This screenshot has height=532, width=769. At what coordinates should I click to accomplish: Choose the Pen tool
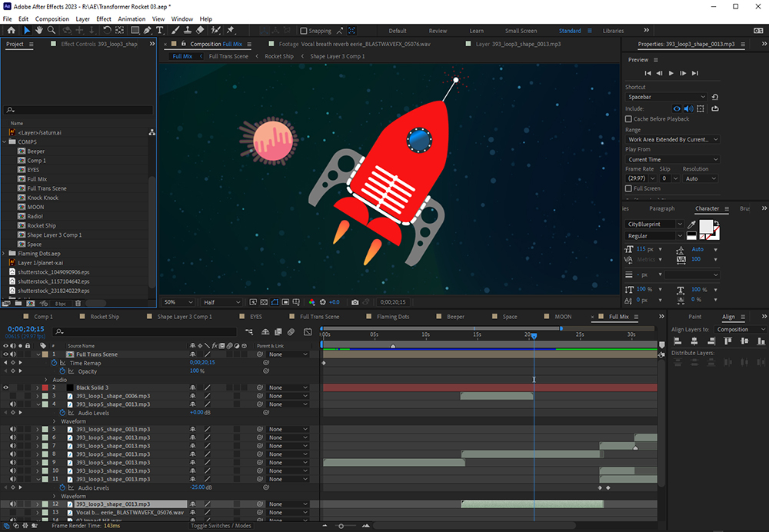tap(148, 31)
